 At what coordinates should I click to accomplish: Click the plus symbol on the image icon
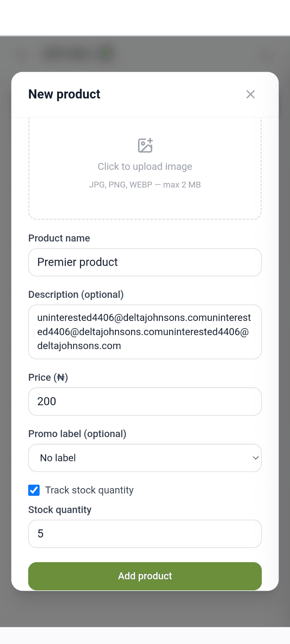click(150, 140)
